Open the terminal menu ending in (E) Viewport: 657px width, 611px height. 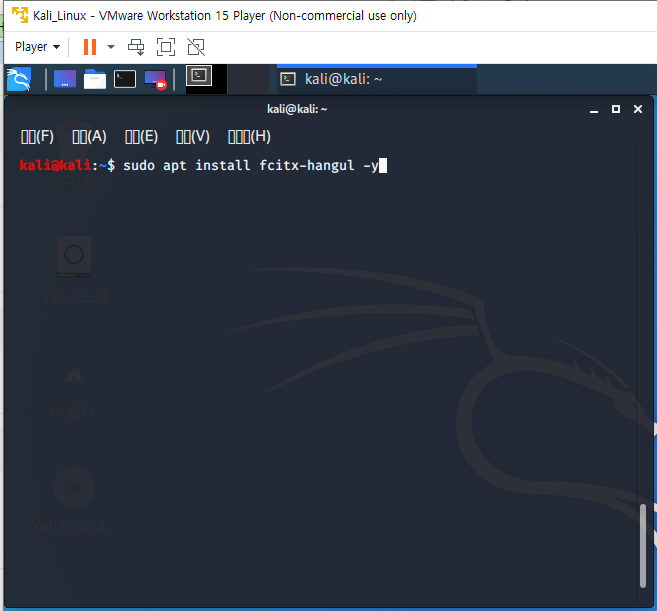pos(141,137)
